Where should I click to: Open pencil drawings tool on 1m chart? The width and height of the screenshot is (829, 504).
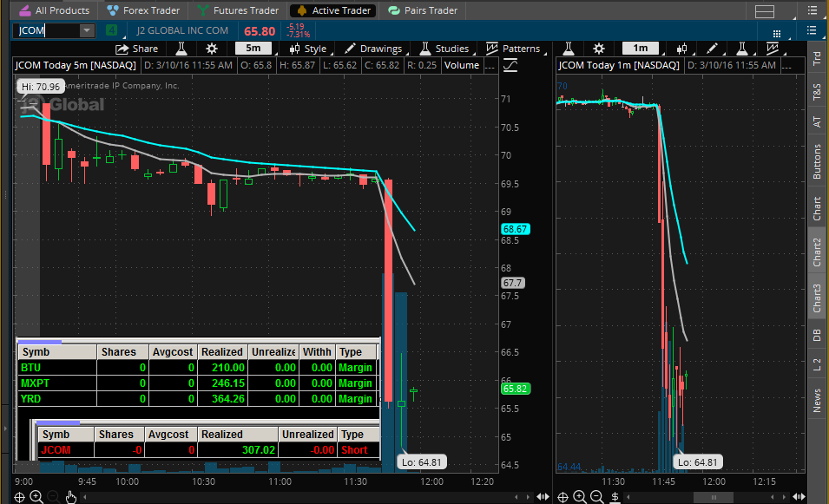[x=712, y=49]
